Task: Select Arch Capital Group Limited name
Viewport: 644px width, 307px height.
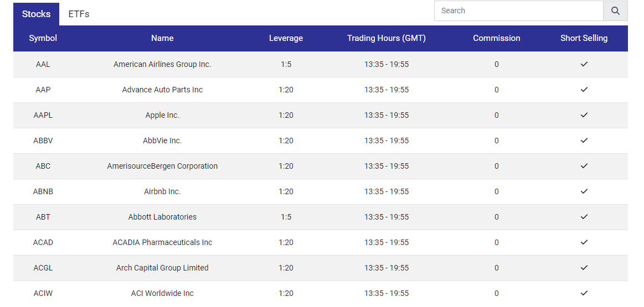Action: point(162,268)
